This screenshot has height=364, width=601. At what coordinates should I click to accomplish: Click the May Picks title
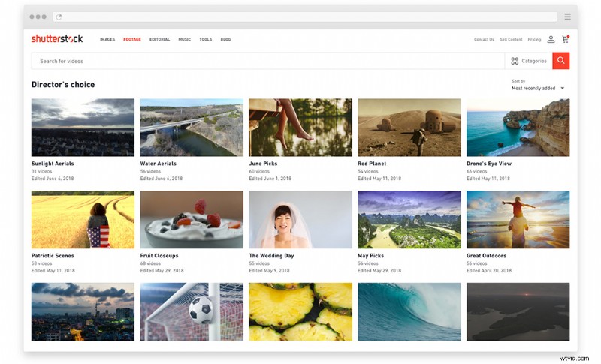pos(370,256)
